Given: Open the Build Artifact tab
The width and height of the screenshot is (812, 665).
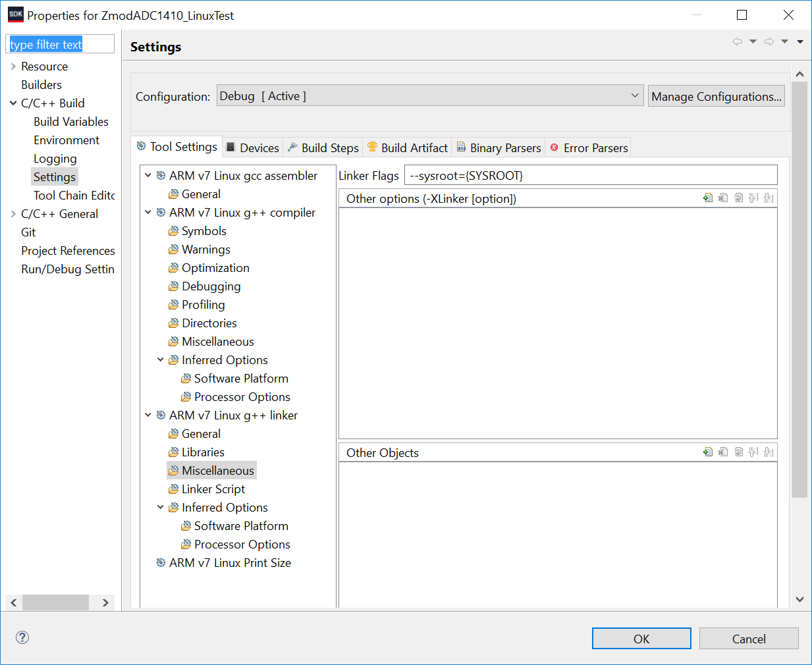Looking at the screenshot, I should point(408,147).
